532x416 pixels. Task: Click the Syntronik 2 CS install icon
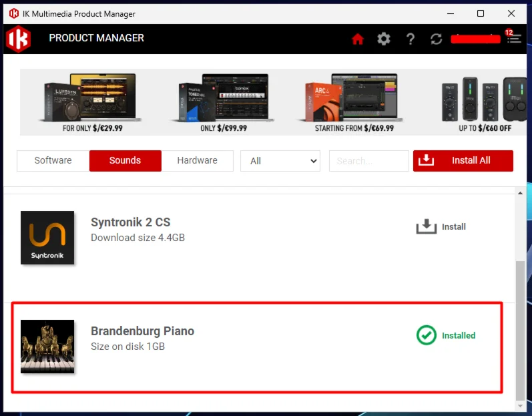click(x=426, y=227)
